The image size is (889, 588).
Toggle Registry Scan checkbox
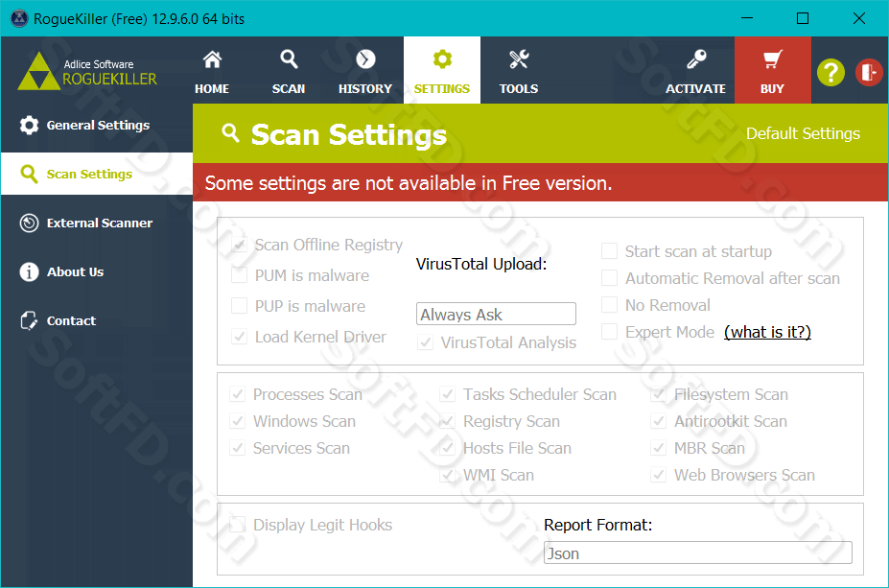click(447, 421)
